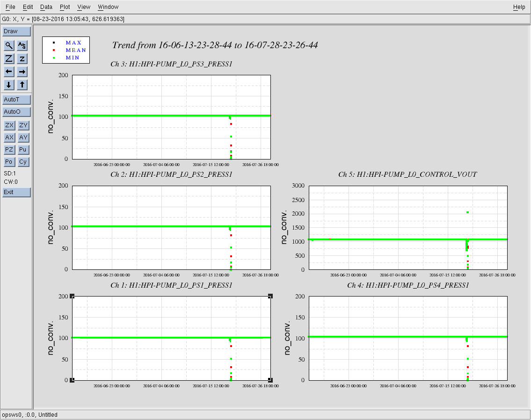Click the AY autoscale Y button

coord(23,138)
